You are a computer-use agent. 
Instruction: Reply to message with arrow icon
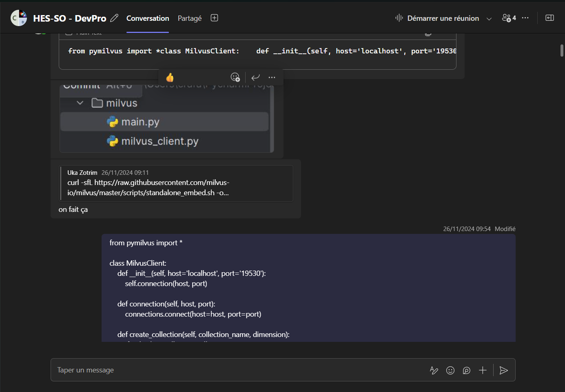point(256,77)
